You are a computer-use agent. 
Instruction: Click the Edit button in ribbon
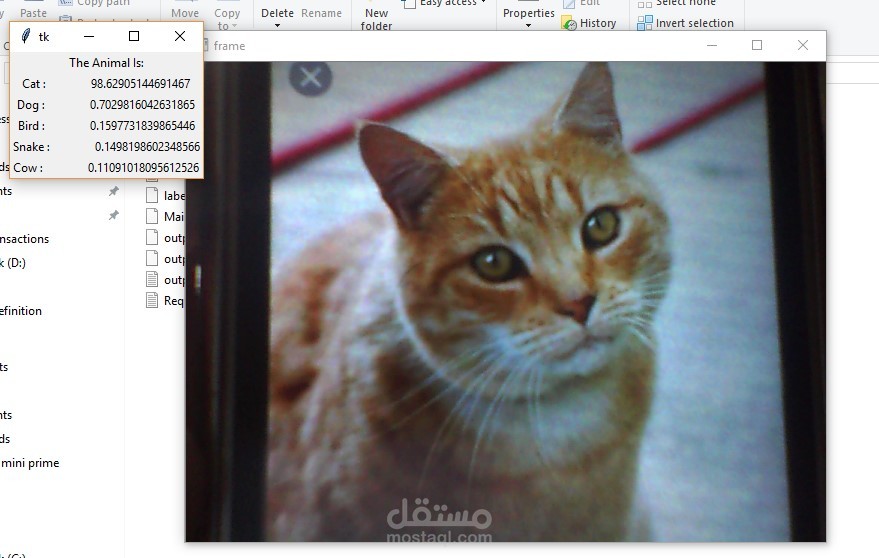(581, 3)
